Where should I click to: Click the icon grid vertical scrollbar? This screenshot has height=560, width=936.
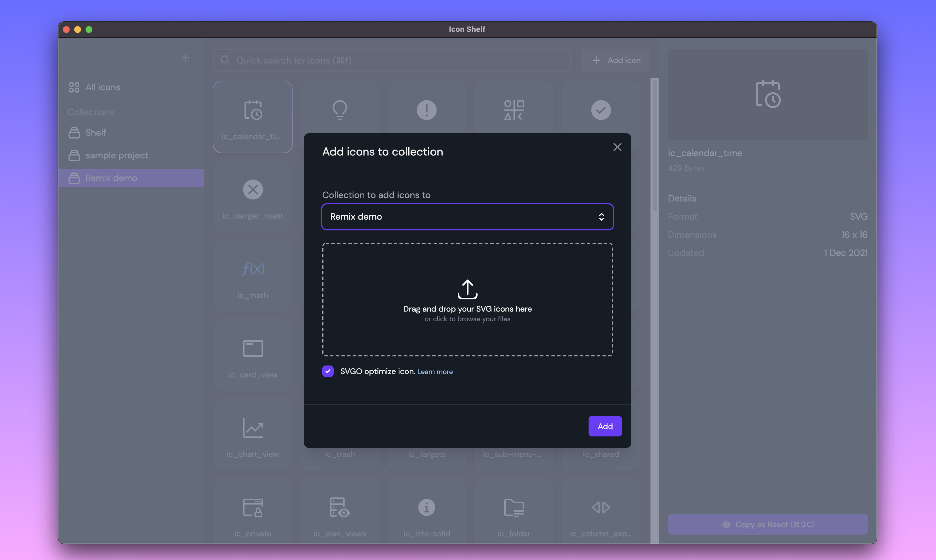pos(654,145)
